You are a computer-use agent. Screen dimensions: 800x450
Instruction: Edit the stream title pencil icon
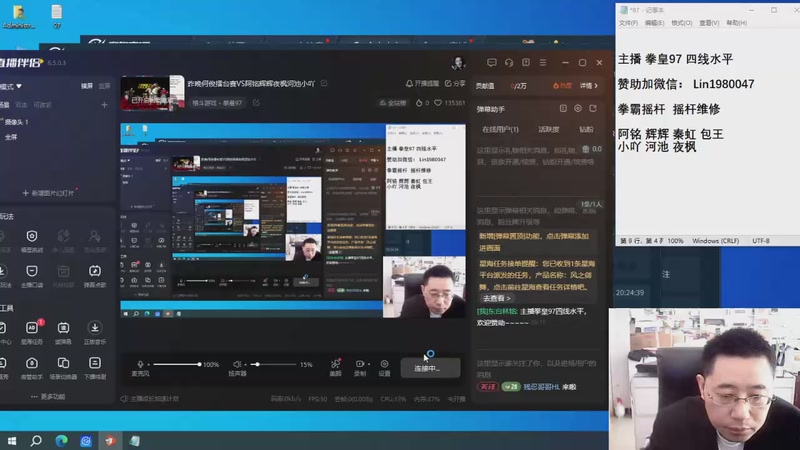[x=324, y=83]
